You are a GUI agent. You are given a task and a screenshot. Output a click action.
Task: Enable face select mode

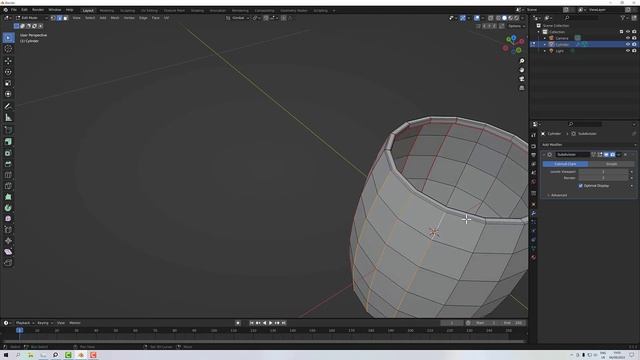pos(65,18)
